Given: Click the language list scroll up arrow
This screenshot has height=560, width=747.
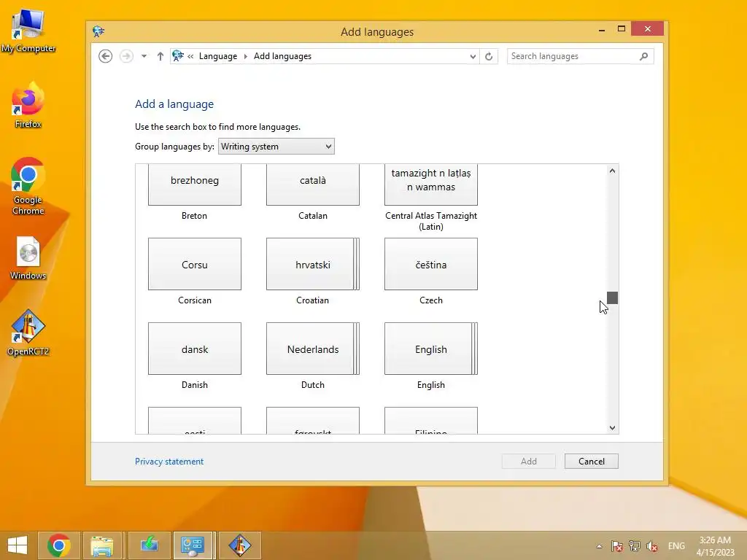Looking at the screenshot, I should click(x=612, y=171).
